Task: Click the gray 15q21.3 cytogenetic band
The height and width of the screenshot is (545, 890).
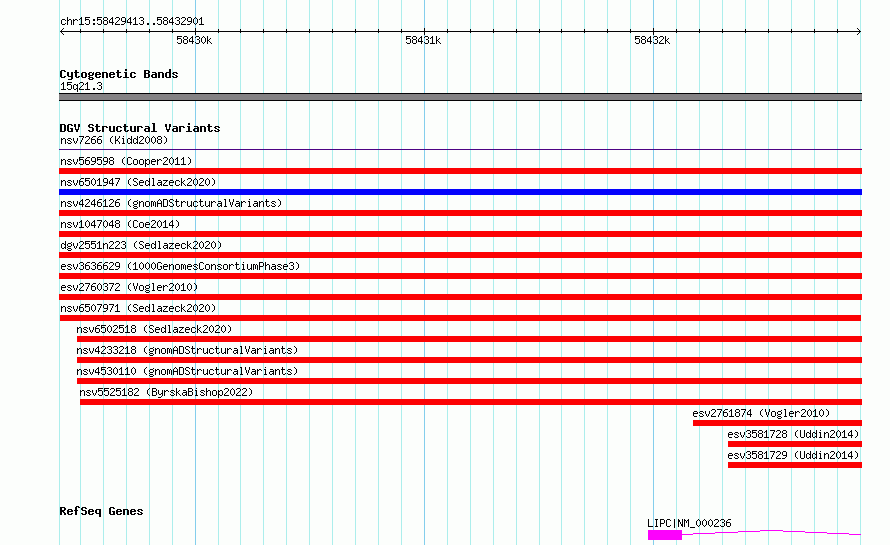Action: pos(460,97)
